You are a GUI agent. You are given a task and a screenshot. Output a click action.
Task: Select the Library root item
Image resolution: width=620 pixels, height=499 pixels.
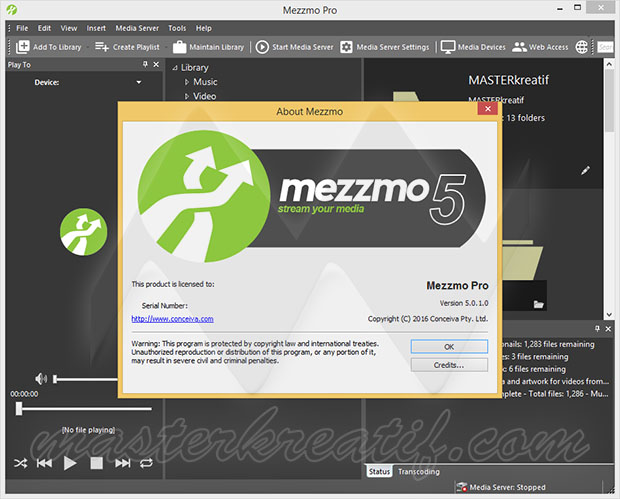pos(195,68)
